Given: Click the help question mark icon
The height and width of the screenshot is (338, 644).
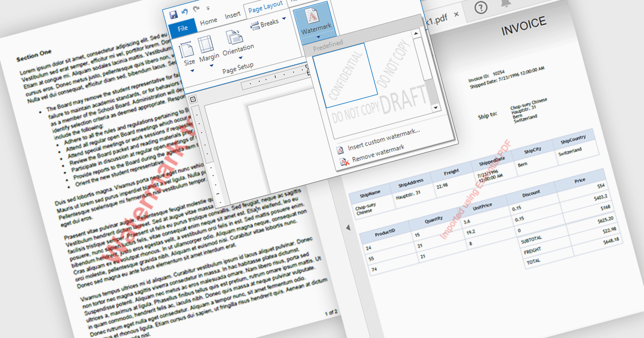Looking at the screenshot, I should [x=481, y=7].
